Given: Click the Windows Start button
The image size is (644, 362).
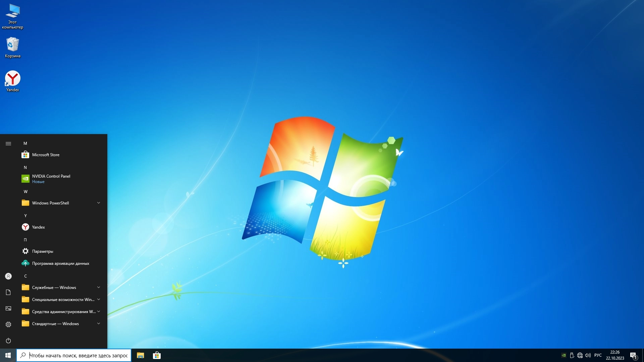Looking at the screenshot, I should pos(8,355).
